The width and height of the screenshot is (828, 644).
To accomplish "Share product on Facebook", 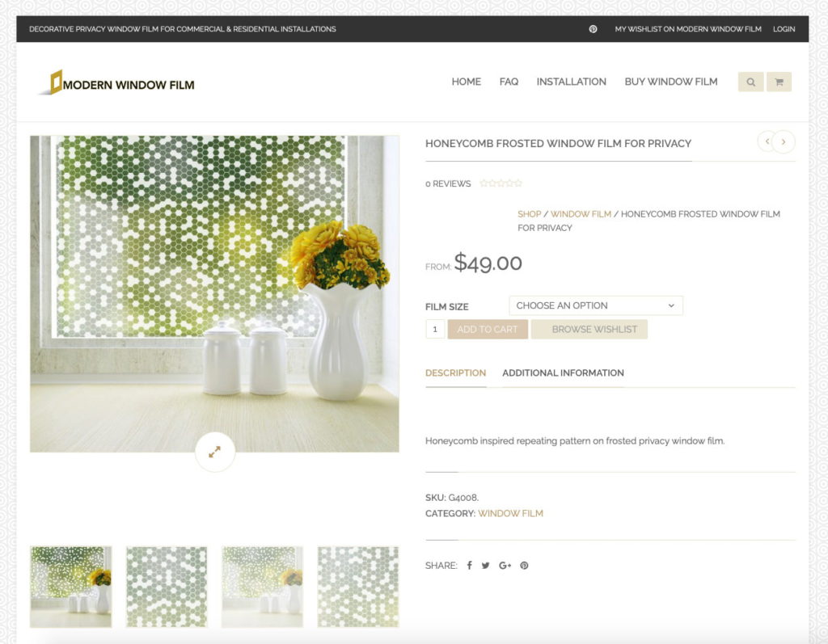I will coord(469,566).
